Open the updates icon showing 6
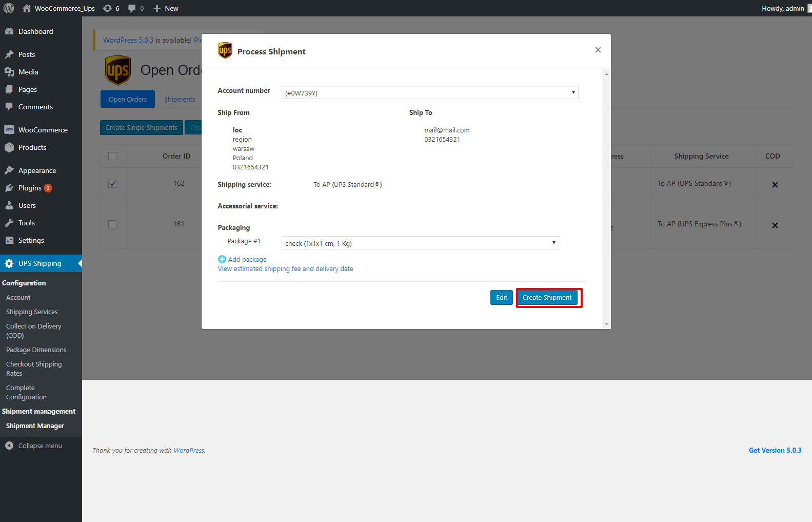Screen dimensions: 812x522 107,8
